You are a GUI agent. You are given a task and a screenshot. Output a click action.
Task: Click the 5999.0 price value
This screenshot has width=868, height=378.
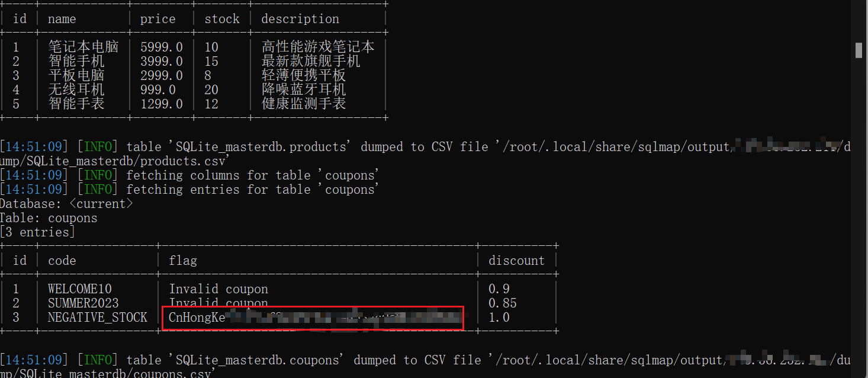click(161, 47)
